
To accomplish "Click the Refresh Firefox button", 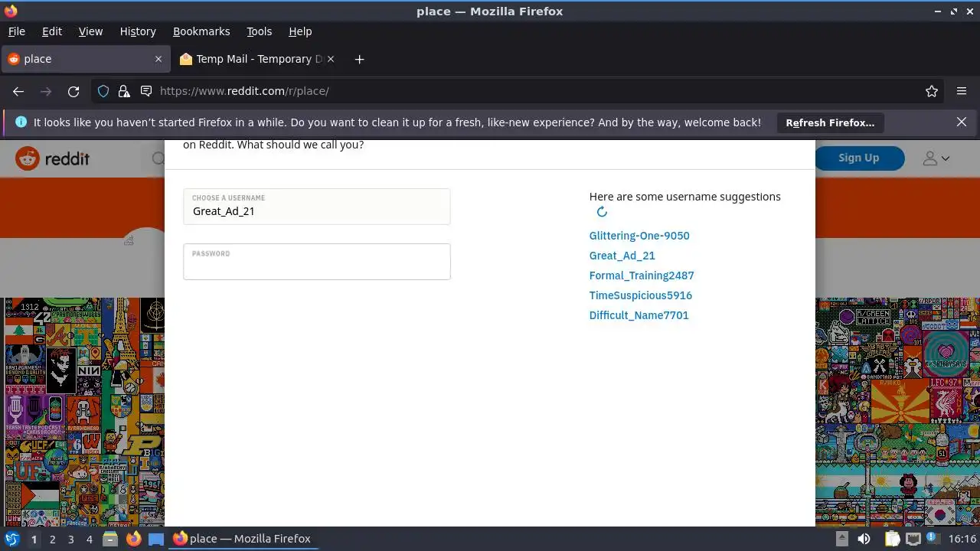I will point(830,122).
